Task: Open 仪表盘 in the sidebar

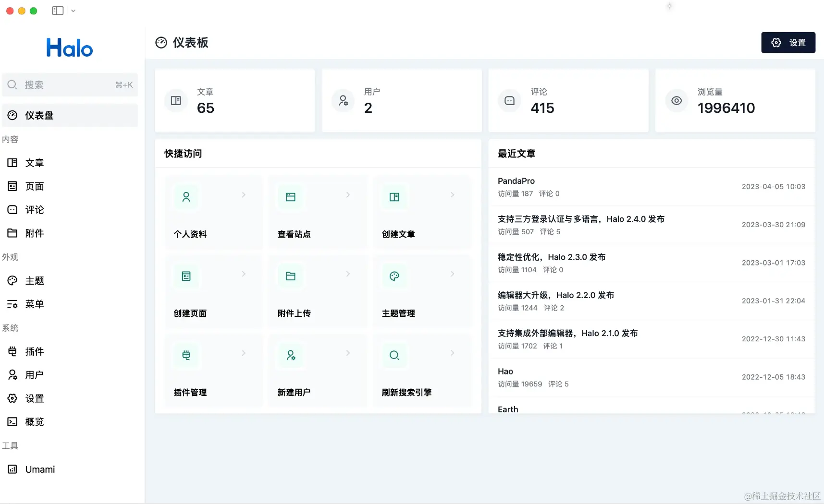Action: [70, 115]
